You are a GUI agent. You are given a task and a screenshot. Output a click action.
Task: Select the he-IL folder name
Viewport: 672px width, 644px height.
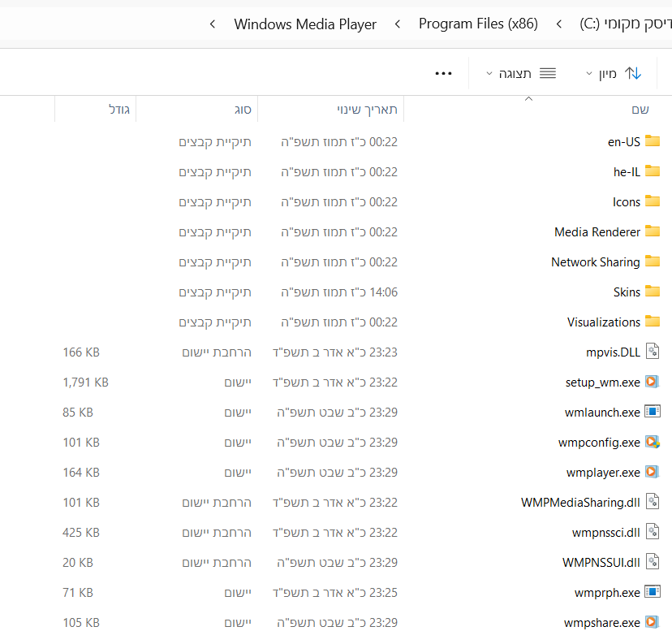627,172
